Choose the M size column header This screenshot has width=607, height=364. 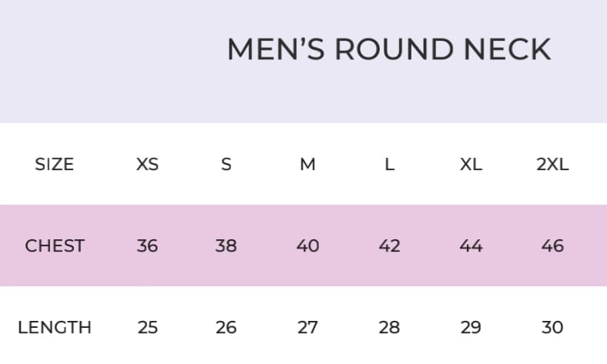[x=307, y=164]
